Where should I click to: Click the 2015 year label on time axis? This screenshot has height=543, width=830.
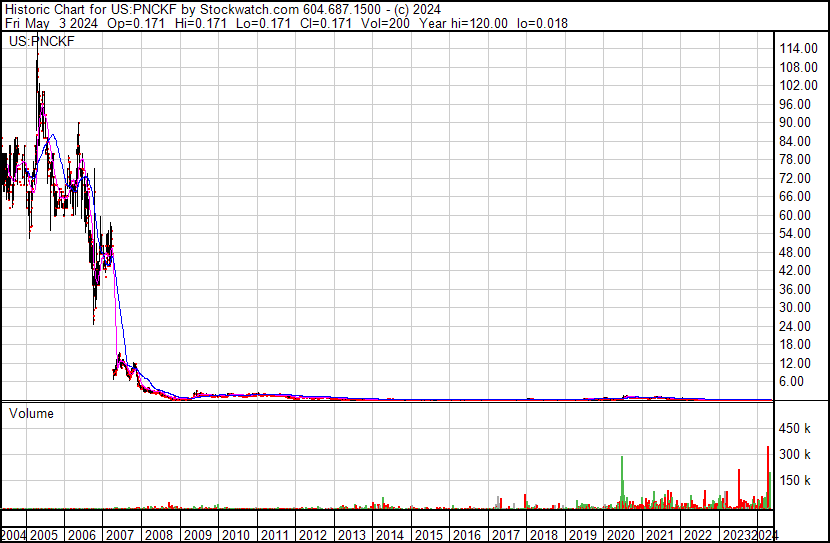click(x=429, y=535)
